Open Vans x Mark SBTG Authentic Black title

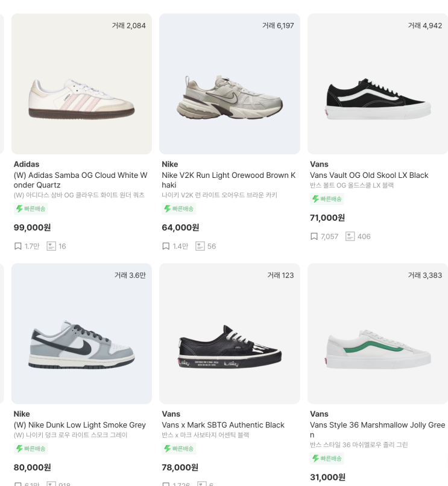pyautogui.click(x=223, y=424)
